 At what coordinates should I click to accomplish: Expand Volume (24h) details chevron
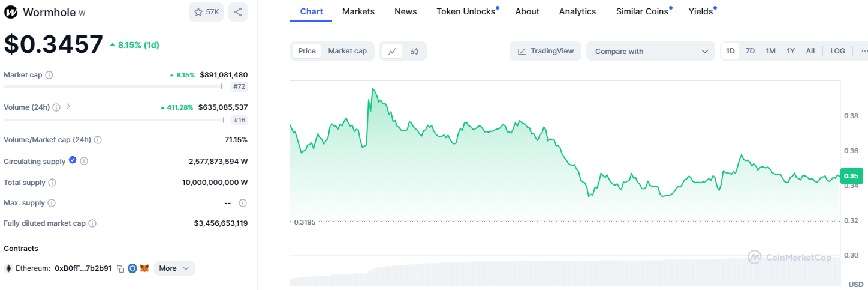pos(68,107)
